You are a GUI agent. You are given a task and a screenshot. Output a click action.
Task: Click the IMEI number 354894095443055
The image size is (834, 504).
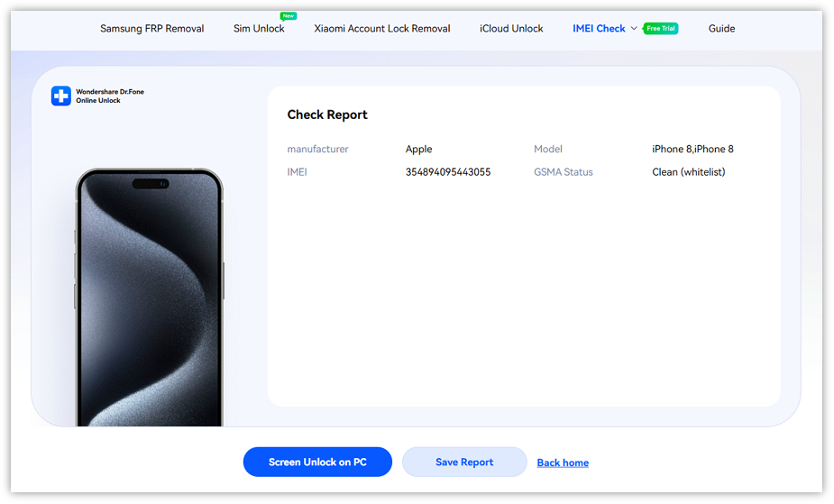pyautogui.click(x=448, y=172)
